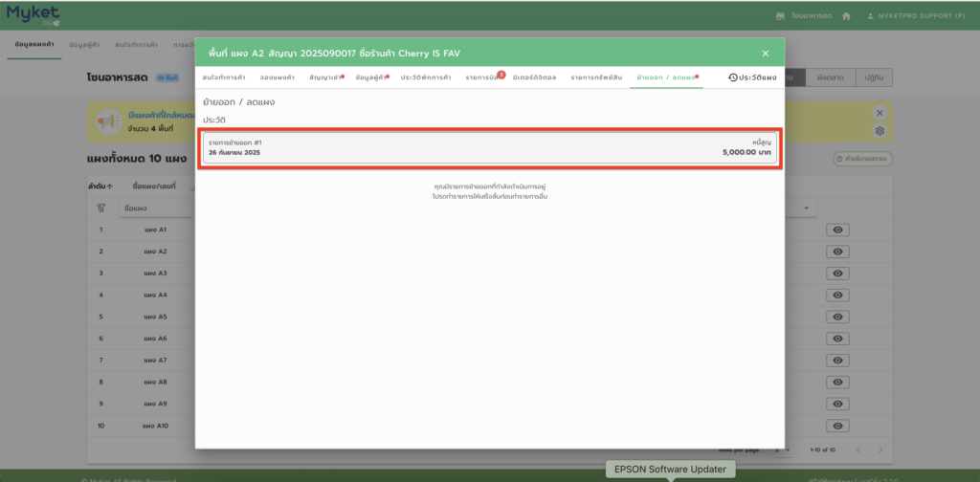The image size is (980, 482).
Task: Dismiss the yellow notification banner
Action: [x=880, y=113]
